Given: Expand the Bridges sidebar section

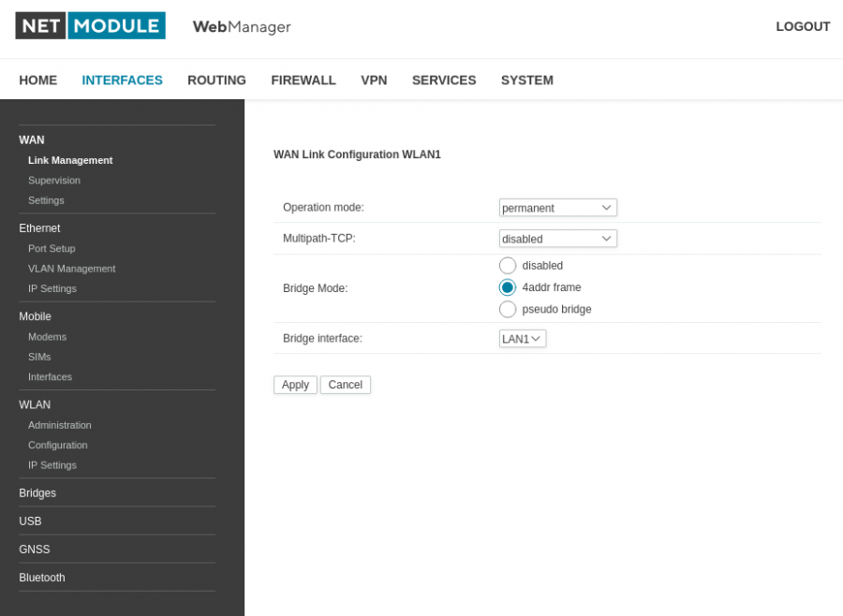Looking at the screenshot, I should click(37, 493).
